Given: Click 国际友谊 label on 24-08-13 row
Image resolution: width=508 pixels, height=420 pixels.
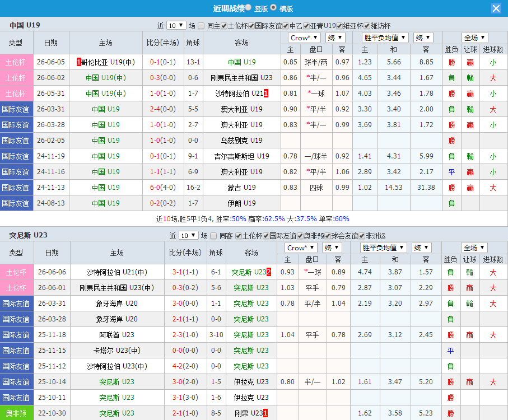Looking at the screenshot, I should 16,203.
